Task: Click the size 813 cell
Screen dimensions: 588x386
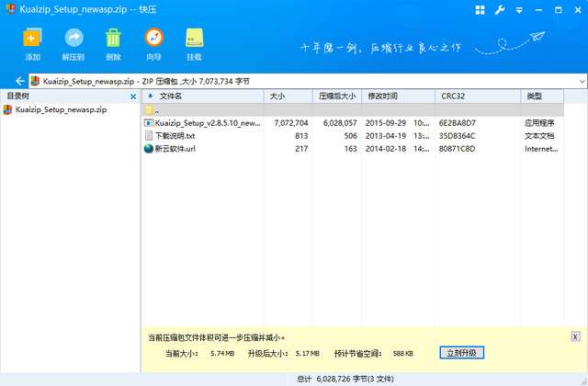Action: point(301,136)
